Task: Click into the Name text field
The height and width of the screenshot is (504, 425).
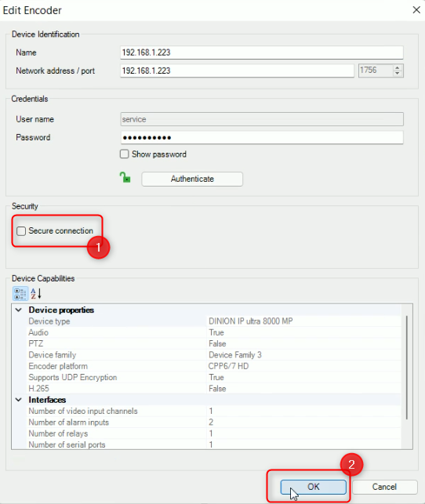Action: [262, 53]
